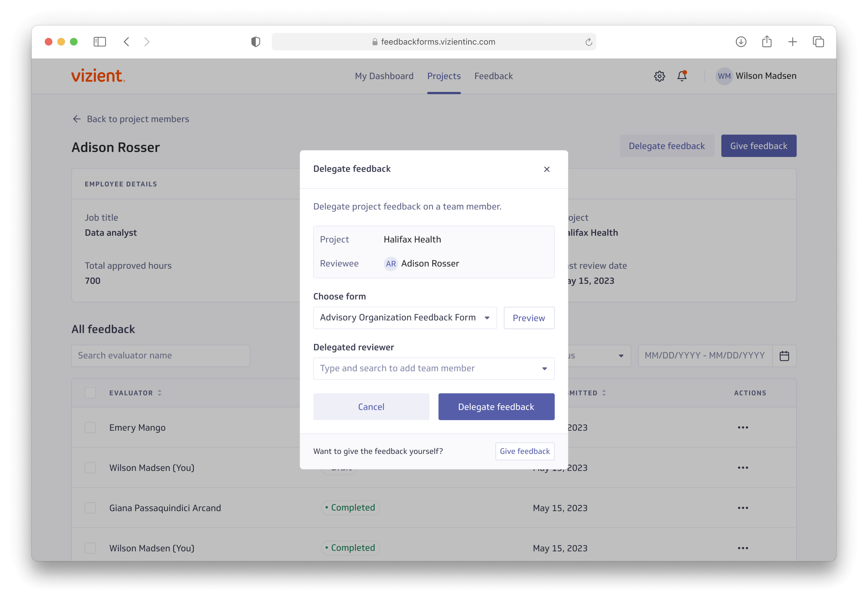Reload the page in address bar
This screenshot has width=868, height=599.
pos(588,42)
